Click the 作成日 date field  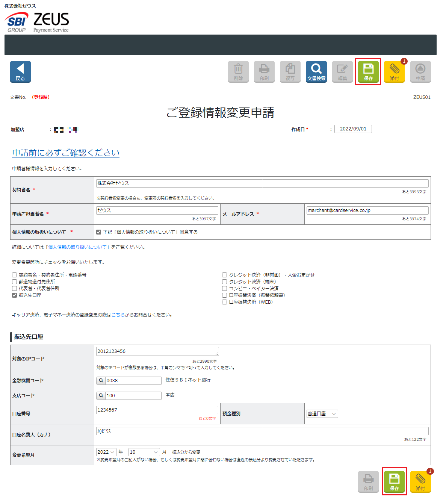(x=353, y=129)
